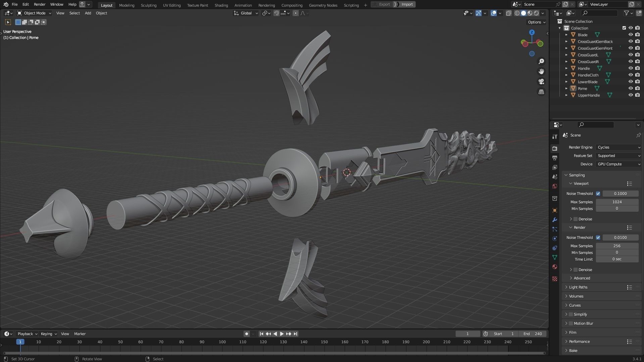The width and height of the screenshot is (644, 362).
Task: Open the File menu
Action: click(x=14, y=4)
